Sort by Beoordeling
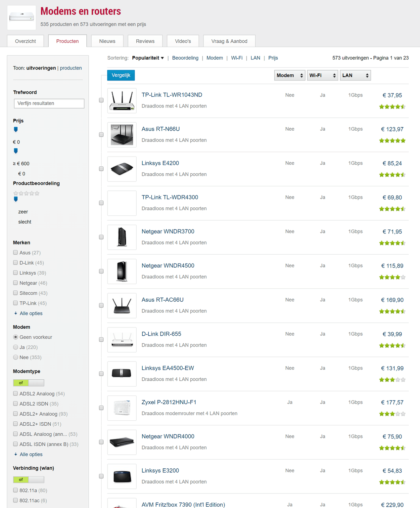 click(x=185, y=58)
